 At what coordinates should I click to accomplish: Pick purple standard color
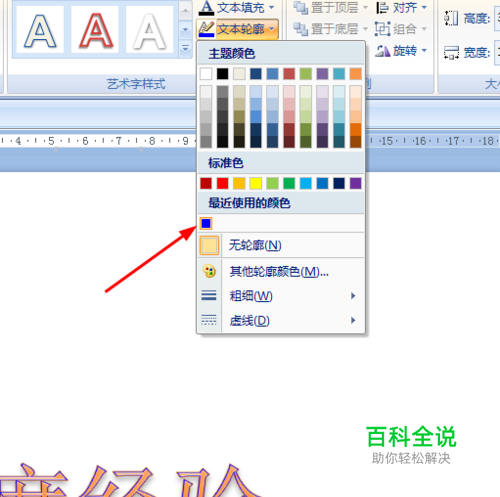[356, 183]
